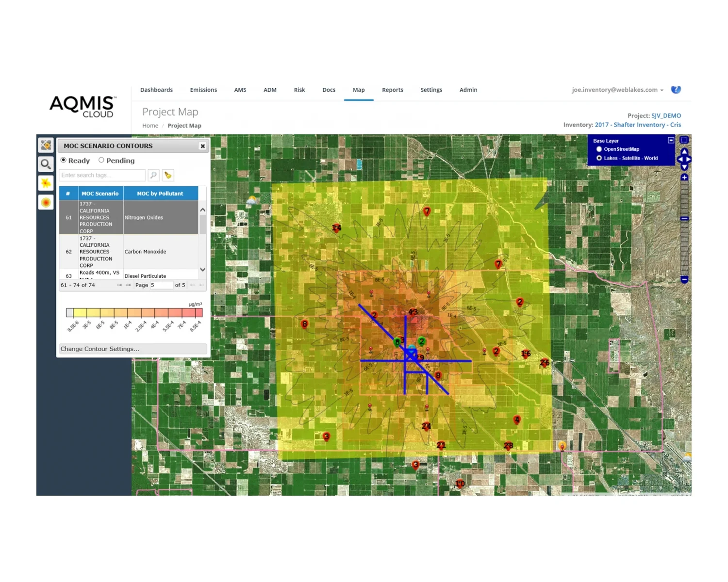
Task: Select row 62 Carbon Monoxide scenario
Action: 129,252
